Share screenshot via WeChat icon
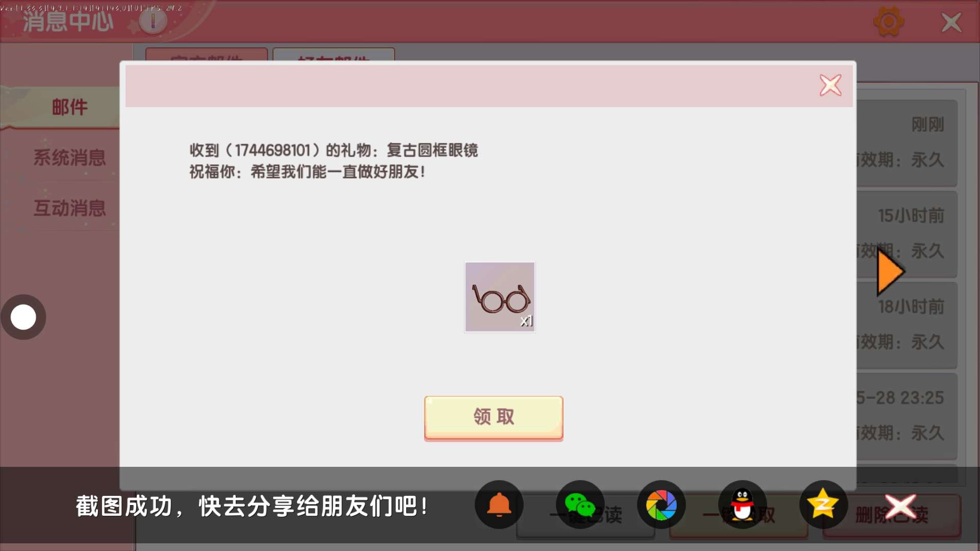This screenshot has height=551, width=980. tap(580, 505)
